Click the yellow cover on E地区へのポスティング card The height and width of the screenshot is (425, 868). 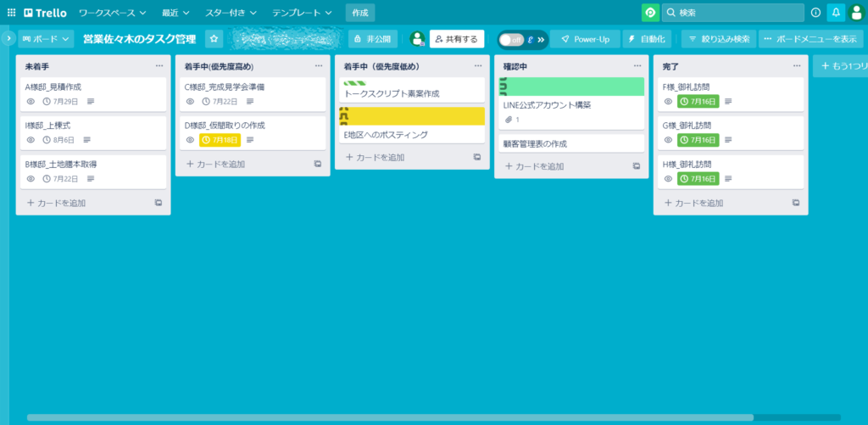coord(412,115)
